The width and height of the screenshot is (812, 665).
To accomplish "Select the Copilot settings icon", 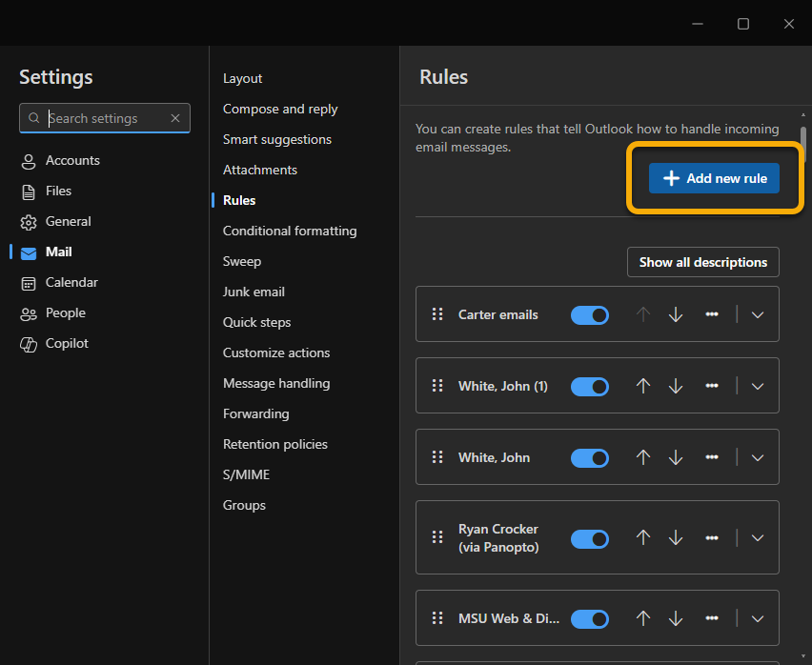I will 28,343.
